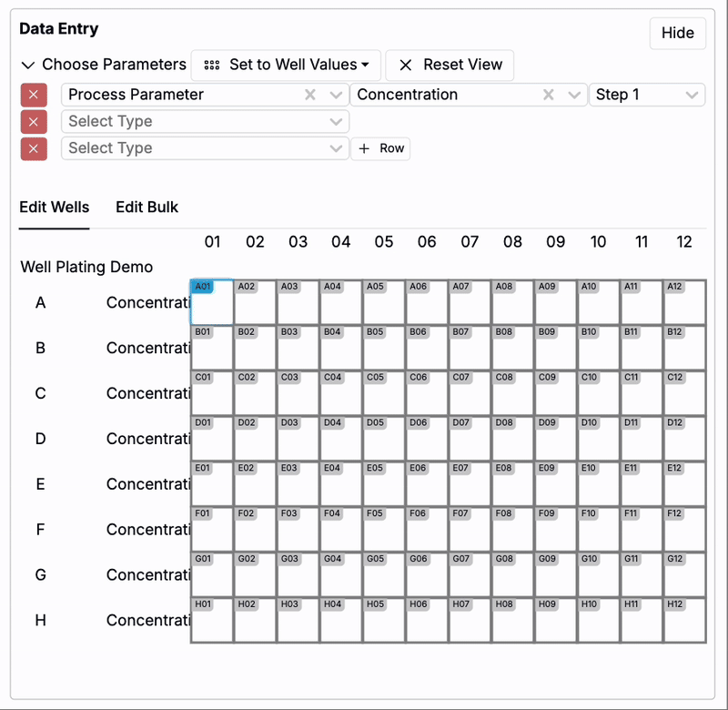The height and width of the screenshot is (710, 728).
Task: Click the Reset View button
Action: point(450,65)
